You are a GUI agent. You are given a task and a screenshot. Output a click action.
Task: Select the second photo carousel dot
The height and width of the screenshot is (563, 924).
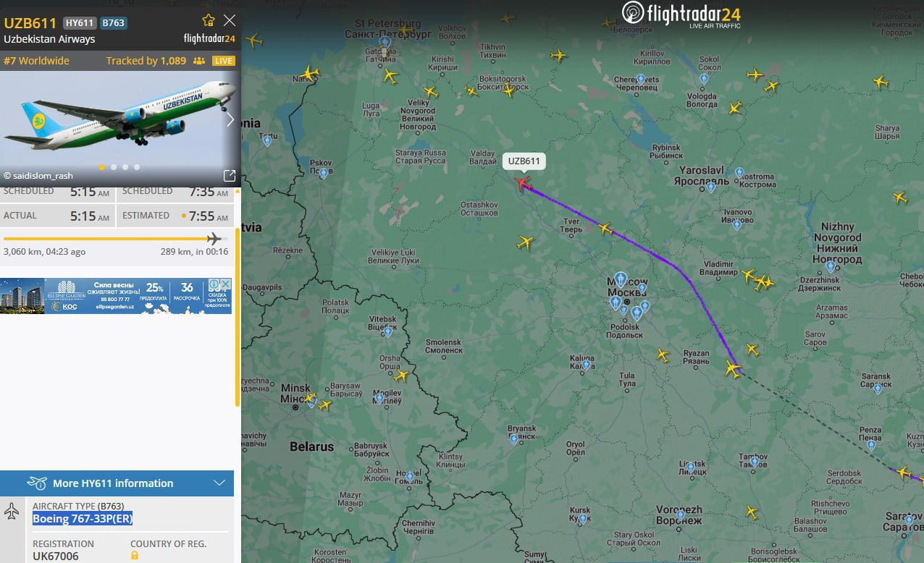click(114, 167)
